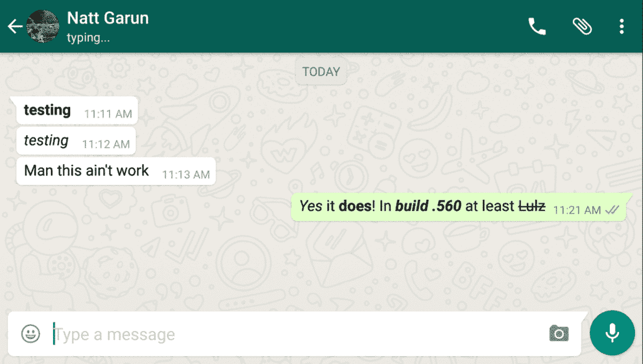This screenshot has width=643, height=364.
Task: Open the emoji picker smiley icon
Action: pos(31,334)
